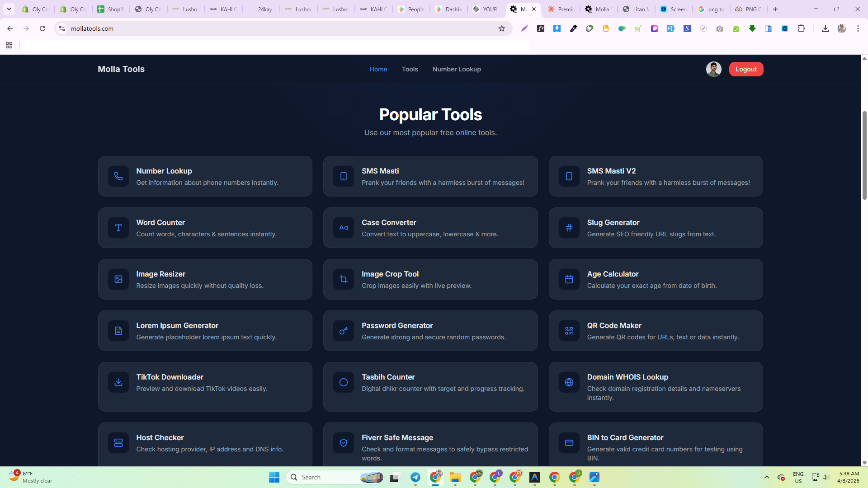Image resolution: width=868 pixels, height=488 pixels.
Task: Click the Age Calculator calendar icon
Action: [x=569, y=279]
